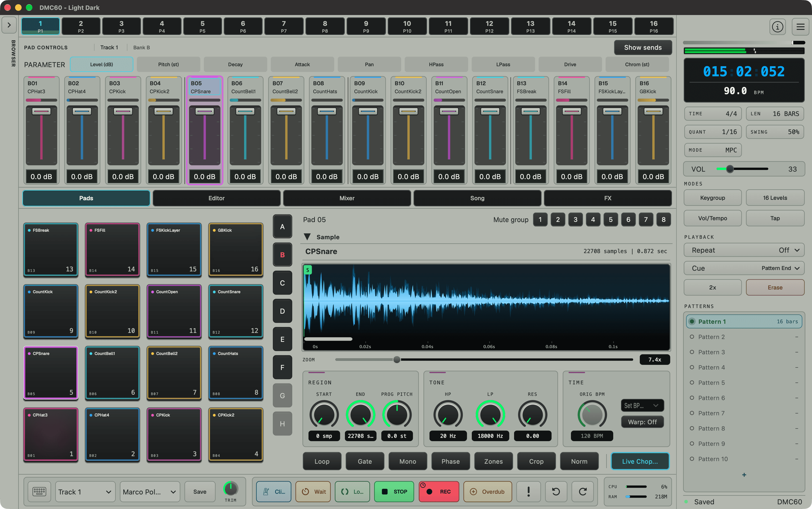Open the Track 1 dropdown in bottom bar
Viewport: 812px width, 509px height.
coord(85,492)
